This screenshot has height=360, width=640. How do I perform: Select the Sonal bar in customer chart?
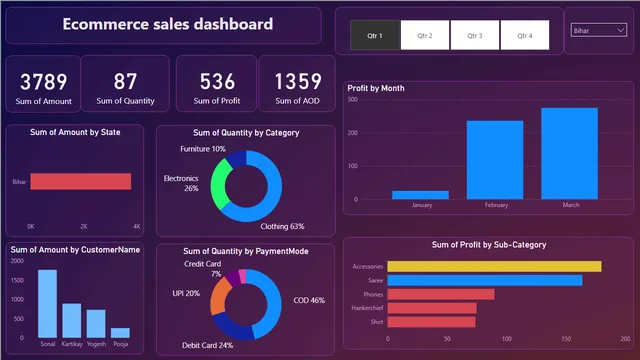tap(47, 304)
